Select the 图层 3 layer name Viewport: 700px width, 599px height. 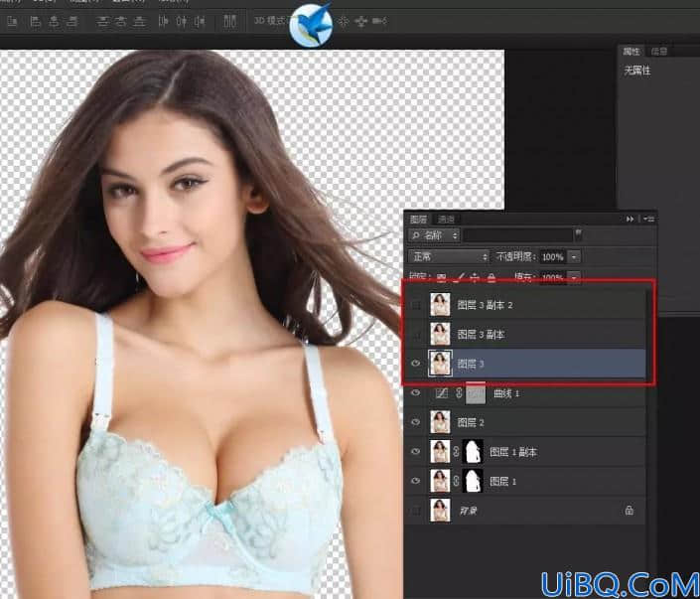[471, 364]
